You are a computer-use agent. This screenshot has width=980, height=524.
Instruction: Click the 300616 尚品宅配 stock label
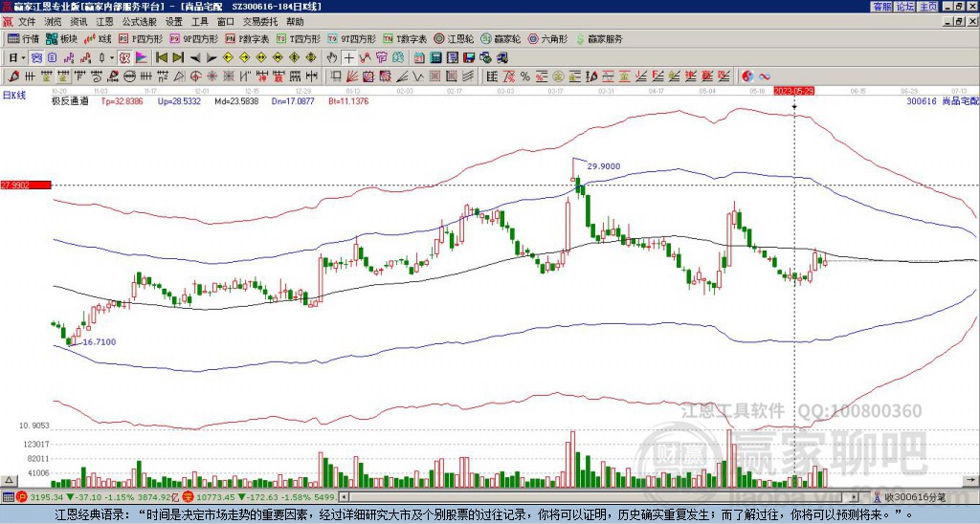[943, 100]
